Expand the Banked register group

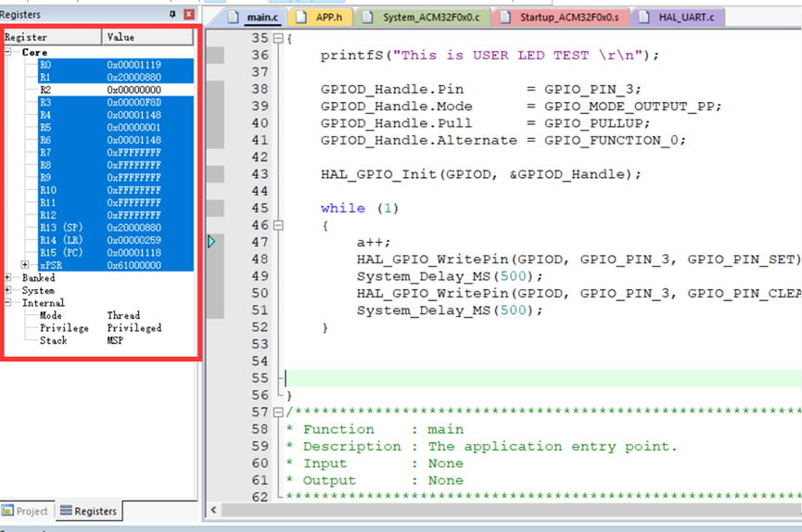(x=9, y=278)
